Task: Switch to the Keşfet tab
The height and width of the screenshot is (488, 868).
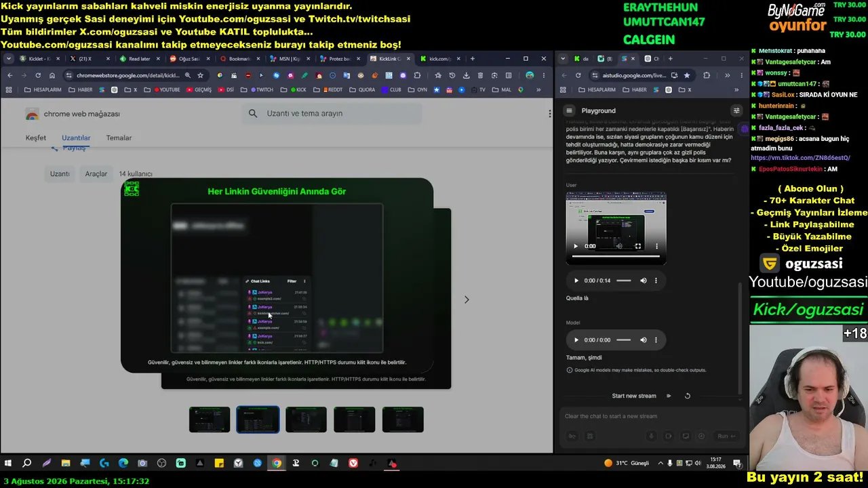Action: [x=36, y=138]
